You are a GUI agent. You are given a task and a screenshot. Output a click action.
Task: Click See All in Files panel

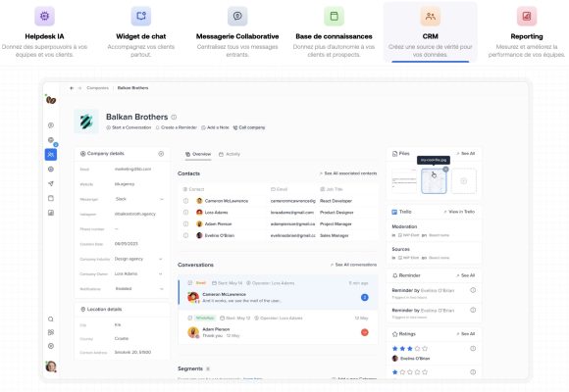[x=466, y=154]
